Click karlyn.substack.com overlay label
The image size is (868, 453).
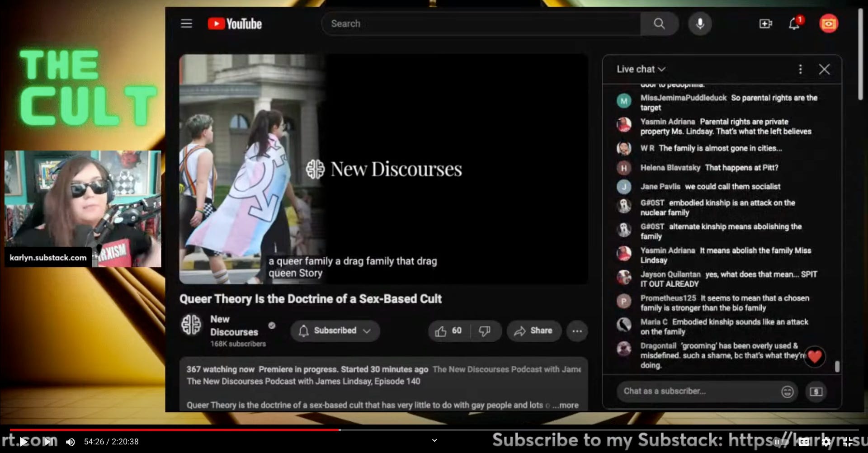pyautogui.click(x=48, y=258)
